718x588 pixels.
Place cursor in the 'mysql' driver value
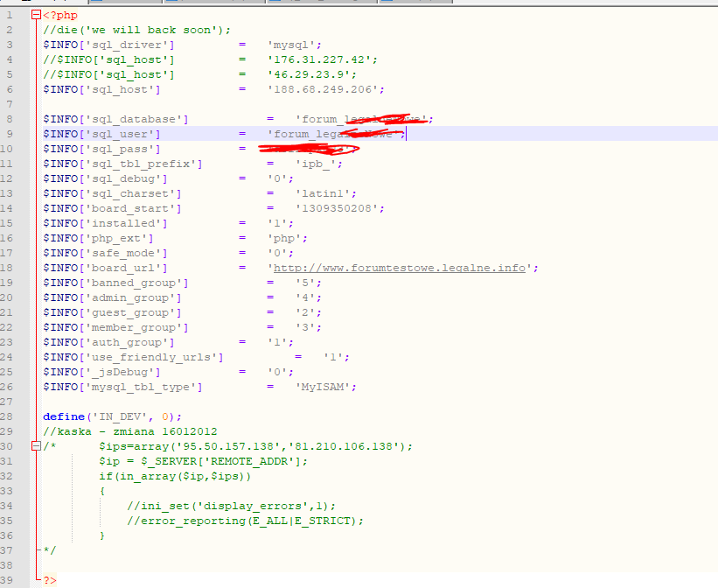pyautogui.click(x=296, y=45)
